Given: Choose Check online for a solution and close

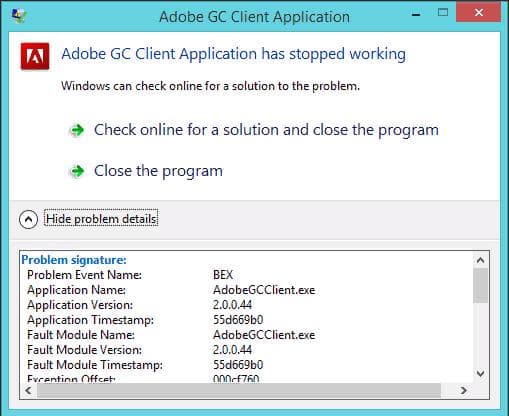Looking at the screenshot, I should point(266,130).
